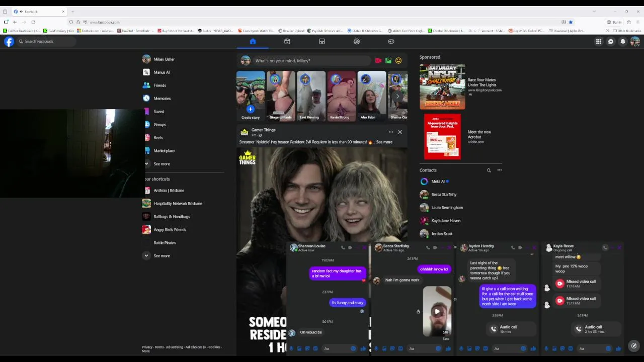Open the Gaming tab in top navigation
Screen dimensions: 644x362
tap(391, 42)
